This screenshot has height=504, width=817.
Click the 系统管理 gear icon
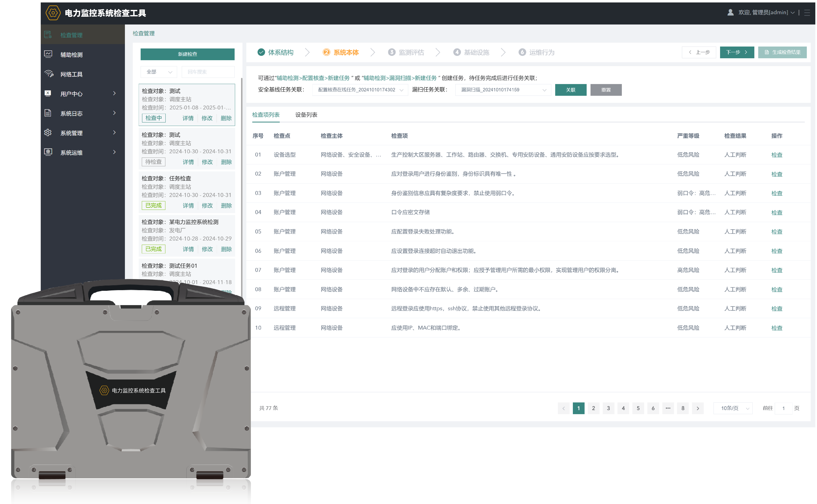(x=48, y=133)
